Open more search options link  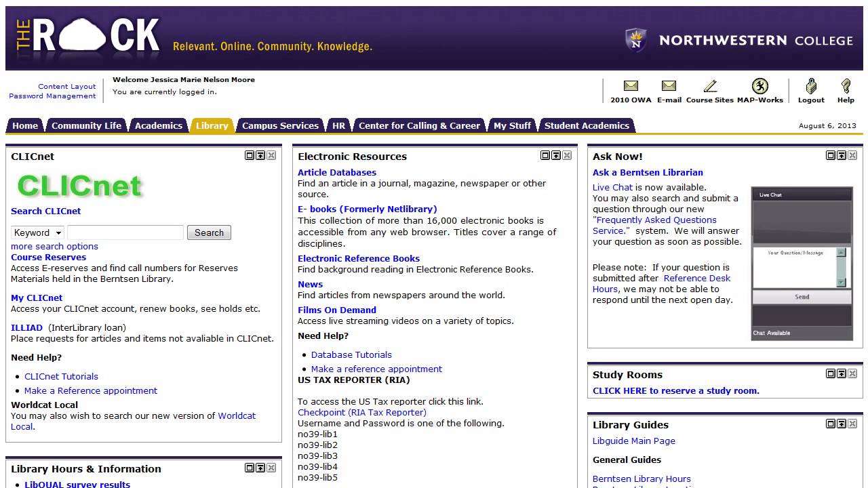(54, 246)
